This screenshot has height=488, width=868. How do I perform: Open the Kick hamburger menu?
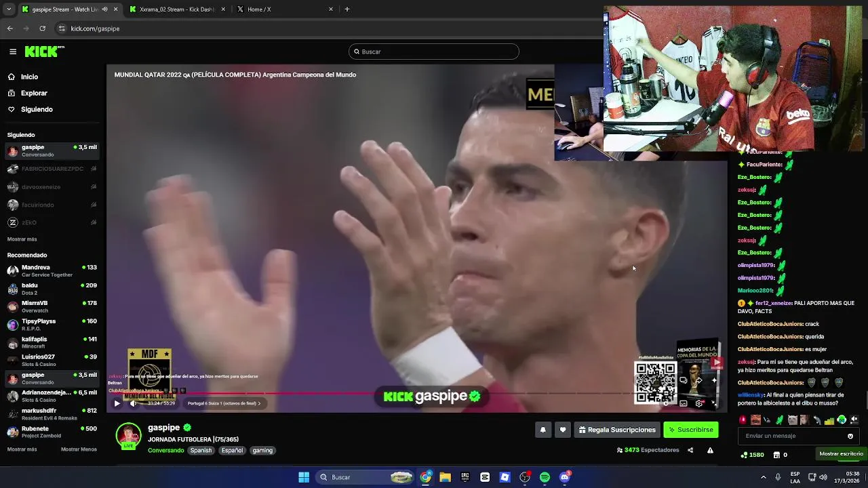coord(13,52)
